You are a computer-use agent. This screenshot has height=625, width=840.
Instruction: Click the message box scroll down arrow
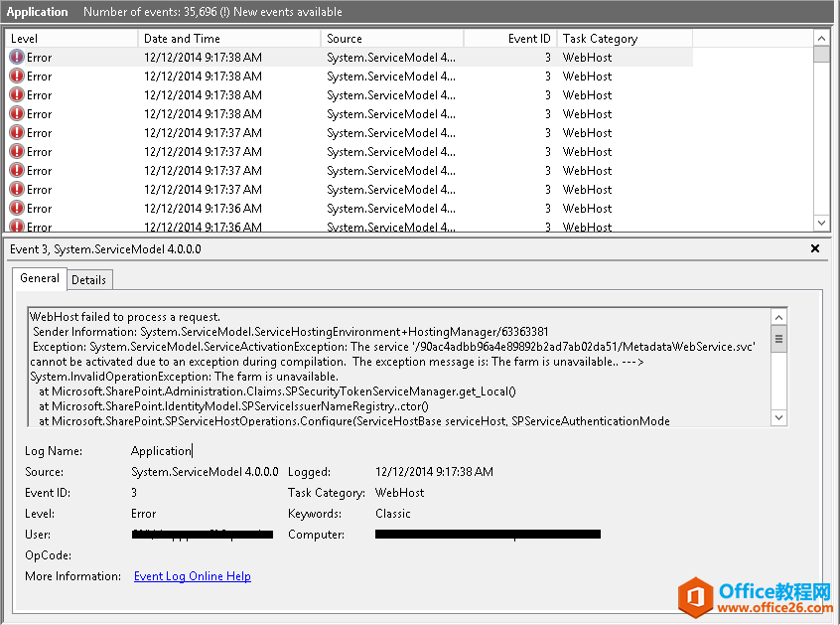pyautogui.click(x=778, y=417)
